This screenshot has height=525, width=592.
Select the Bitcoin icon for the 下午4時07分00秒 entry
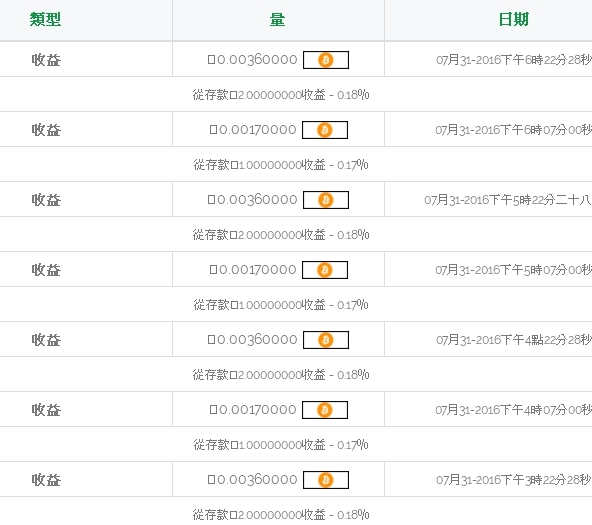325,410
